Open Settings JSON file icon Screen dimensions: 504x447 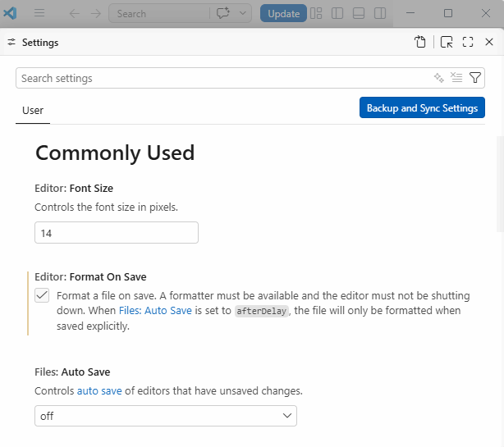tap(419, 42)
